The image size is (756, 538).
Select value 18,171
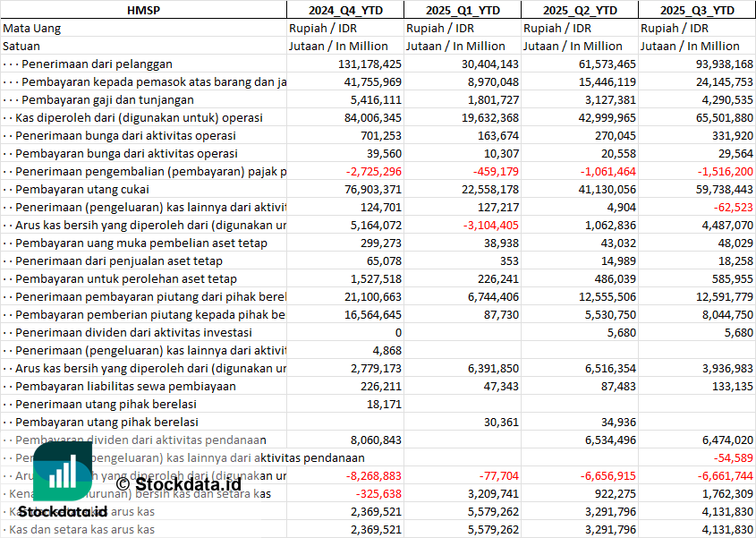pos(385,404)
